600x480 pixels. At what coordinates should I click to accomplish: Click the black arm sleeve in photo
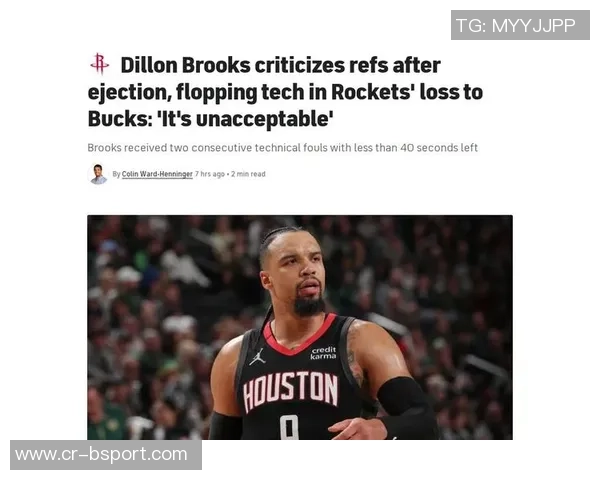[407, 406]
